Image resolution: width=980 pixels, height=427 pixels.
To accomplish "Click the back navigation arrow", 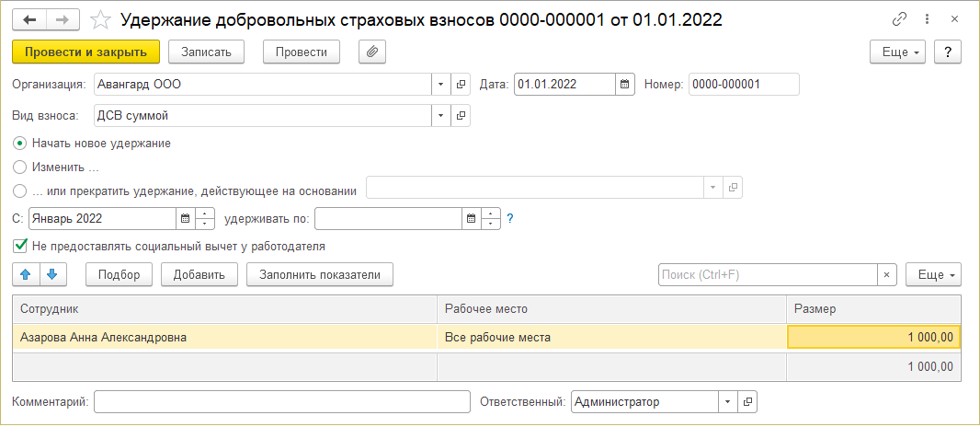I will click(30, 19).
